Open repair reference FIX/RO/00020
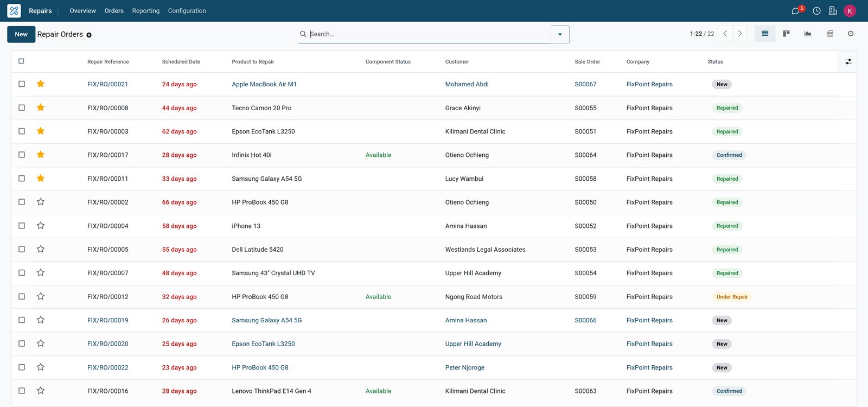The width and height of the screenshot is (868, 407). [108, 344]
